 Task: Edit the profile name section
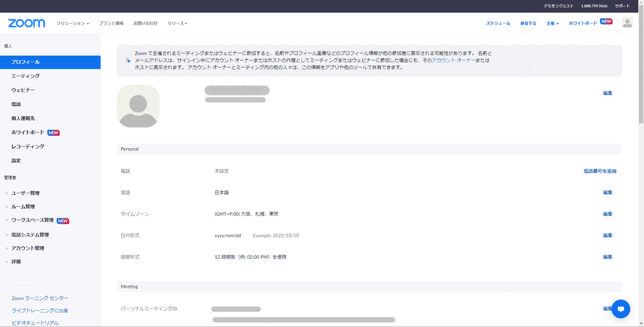click(x=608, y=93)
